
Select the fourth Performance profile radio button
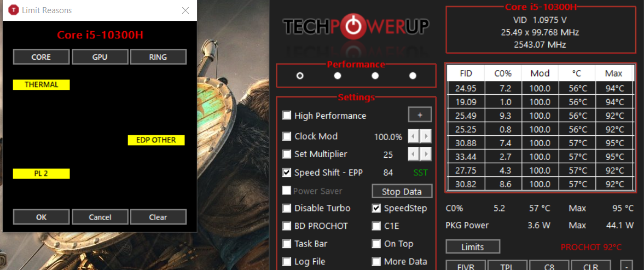click(x=413, y=76)
